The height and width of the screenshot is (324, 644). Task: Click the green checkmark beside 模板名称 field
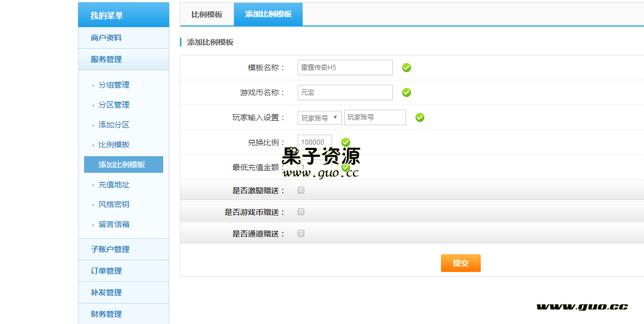406,68
